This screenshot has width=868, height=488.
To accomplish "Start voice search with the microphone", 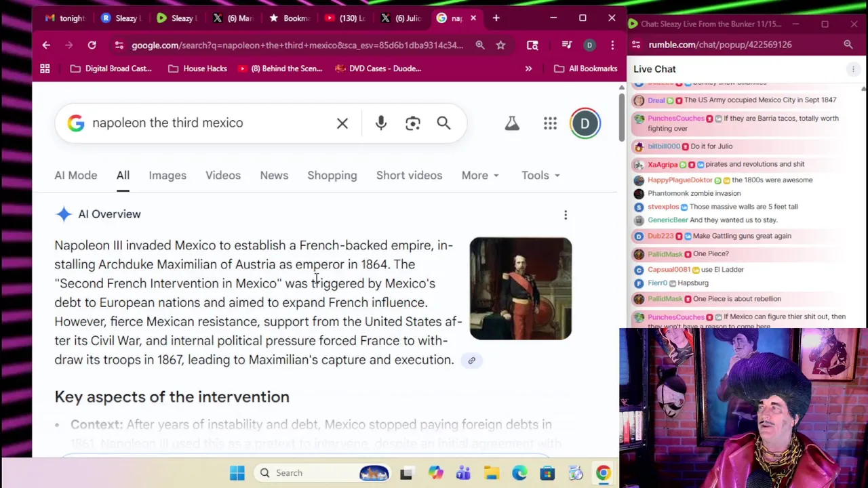I will pos(381,123).
